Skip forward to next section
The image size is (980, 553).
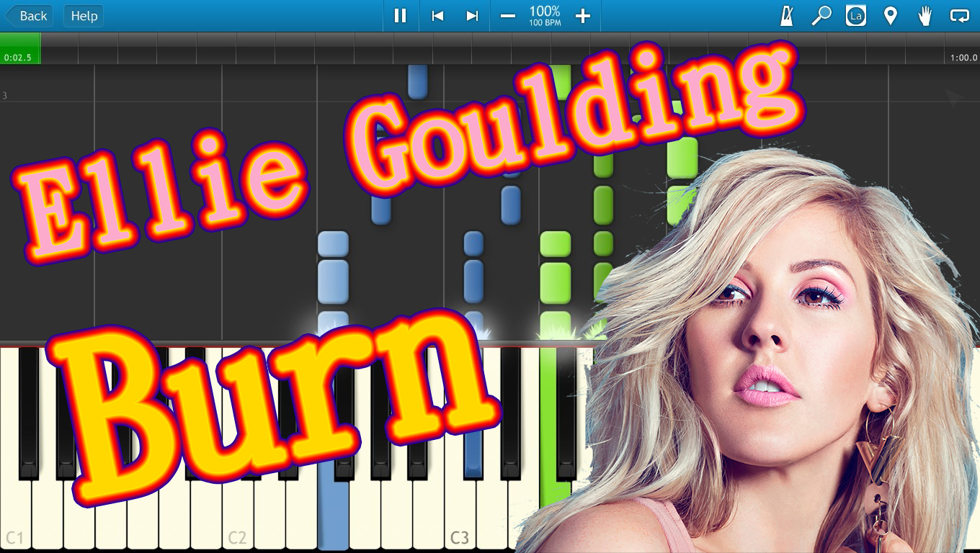[x=472, y=16]
